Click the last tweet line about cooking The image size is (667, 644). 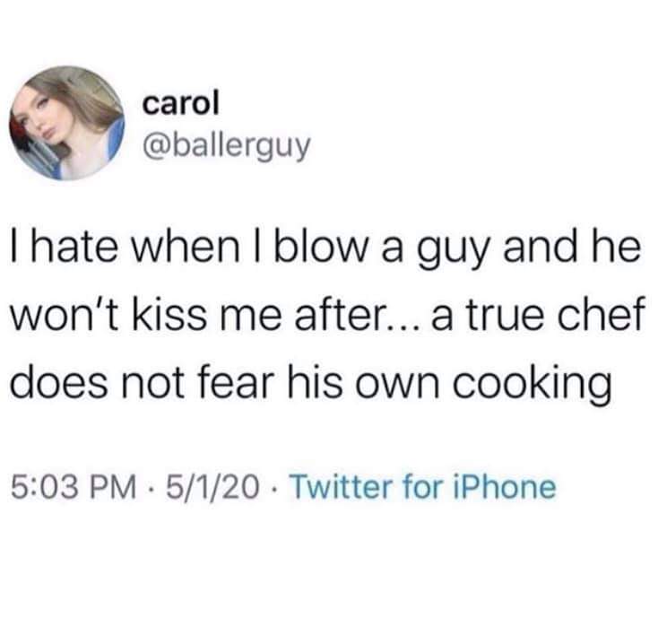(x=310, y=382)
